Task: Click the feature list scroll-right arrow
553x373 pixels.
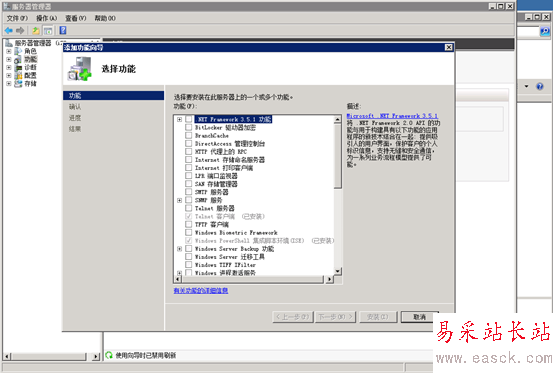Action: (329, 279)
